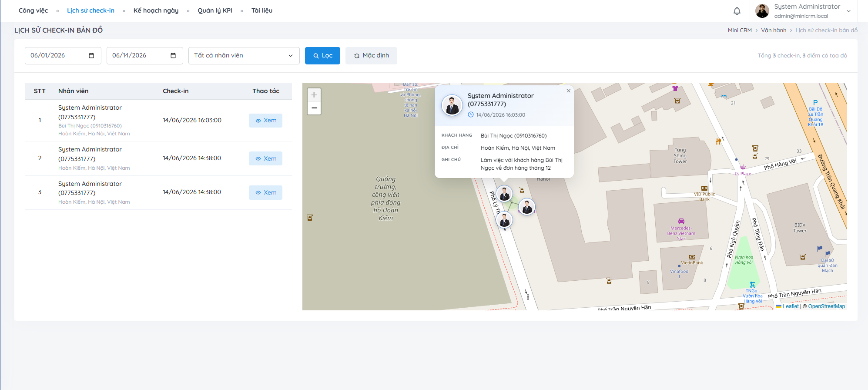Click the bottom check-in avatar marker on map
The image size is (868, 390).
pos(504,220)
